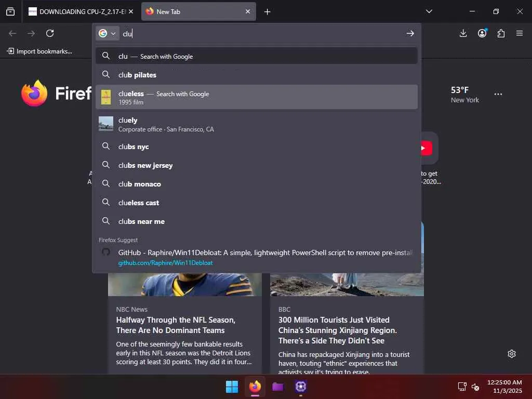Click the NFL player article image
This screenshot has width=532, height=399.
[185, 285]
